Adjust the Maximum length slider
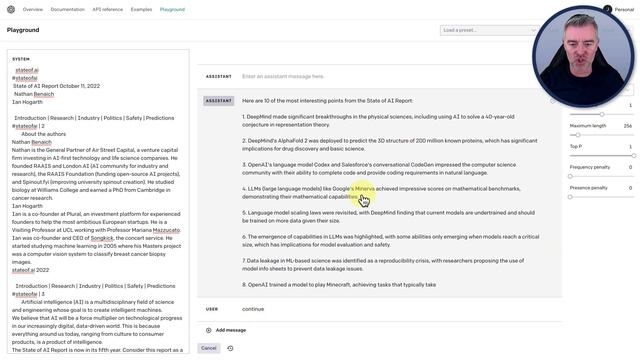 point(578,135)
